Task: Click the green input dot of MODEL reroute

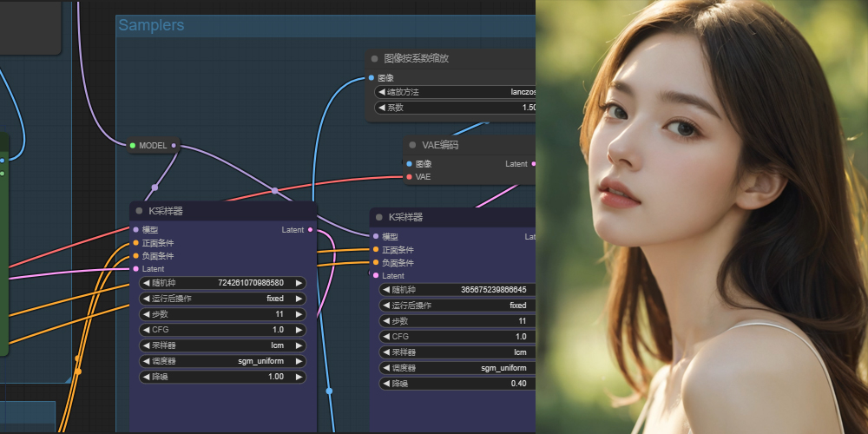Action: [x=132, y=146]
